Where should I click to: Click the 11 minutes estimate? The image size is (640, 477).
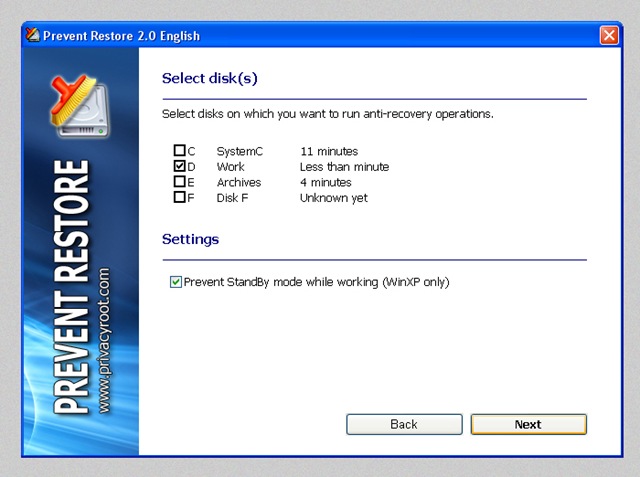click(x=329, y=151)
